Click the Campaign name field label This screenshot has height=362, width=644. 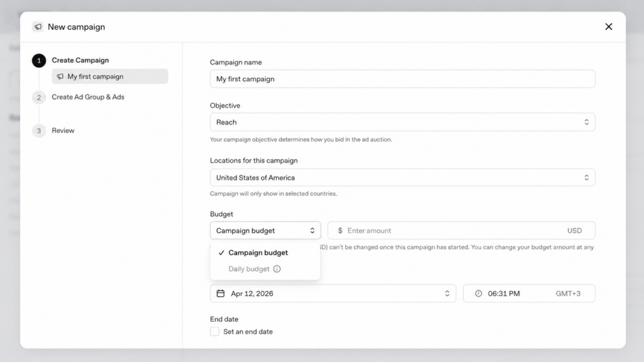point(236,62)
